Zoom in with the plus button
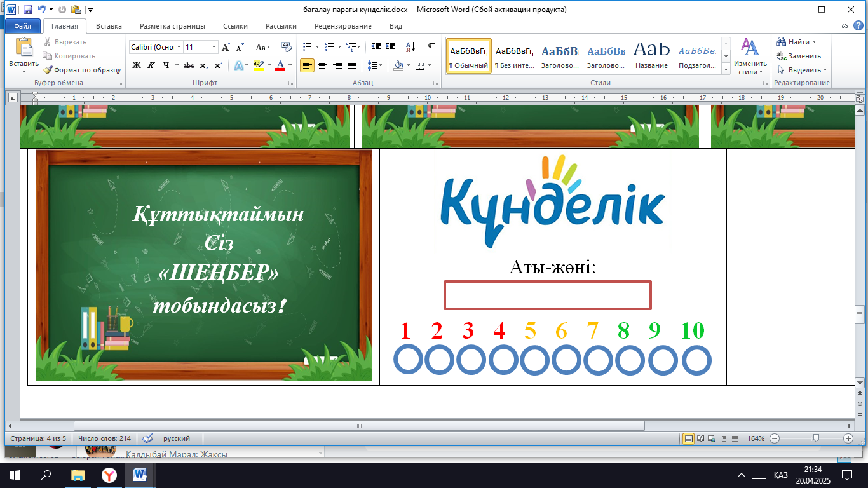The width and height of the screenshot is (868, 488). pyautogui.click(x=848, y=438)
